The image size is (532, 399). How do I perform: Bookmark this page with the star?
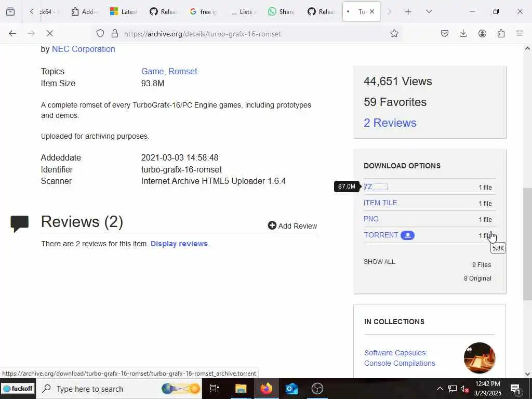pos(394,33)
